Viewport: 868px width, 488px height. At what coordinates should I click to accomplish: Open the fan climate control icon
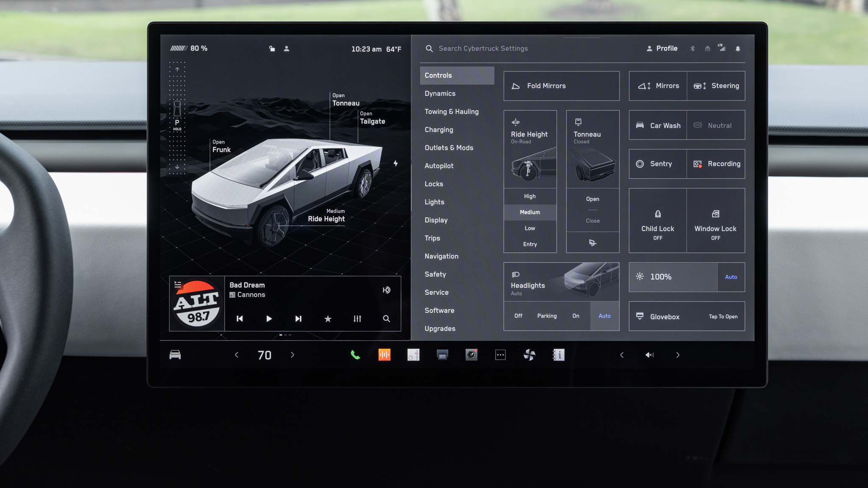pyautogui.click(x=529, y=355)
